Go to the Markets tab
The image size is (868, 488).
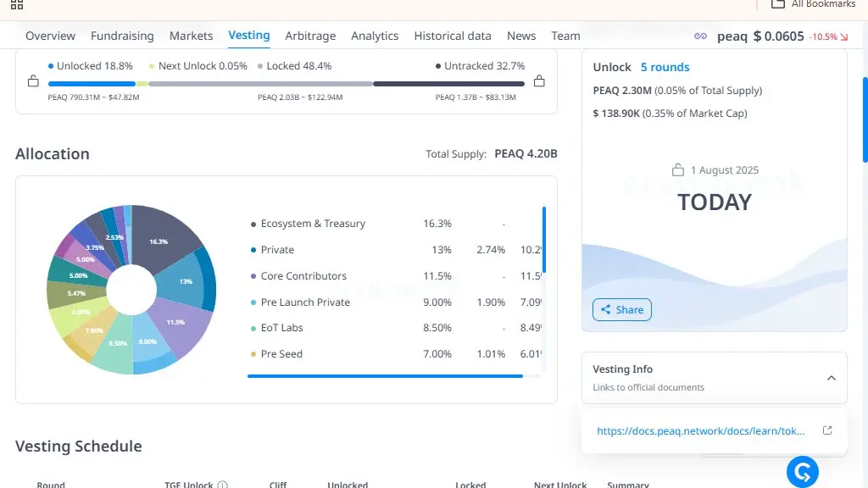(x=191, y=36)
